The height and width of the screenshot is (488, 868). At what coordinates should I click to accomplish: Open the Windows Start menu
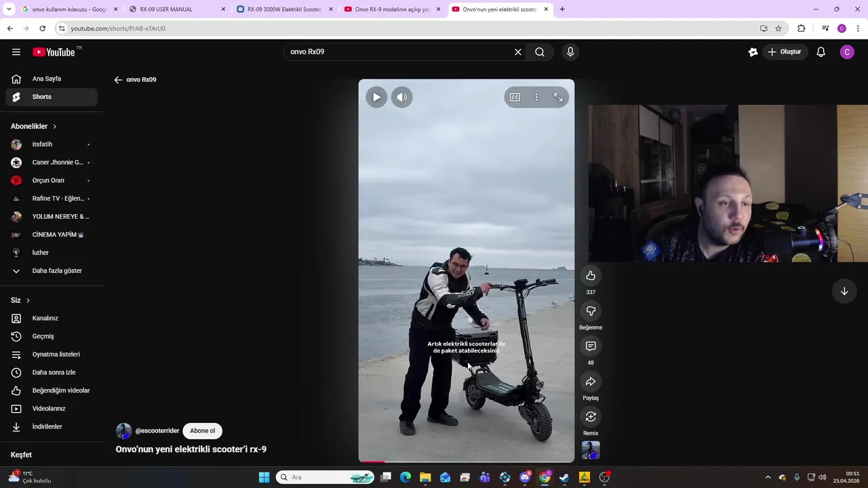click(264, 477)
